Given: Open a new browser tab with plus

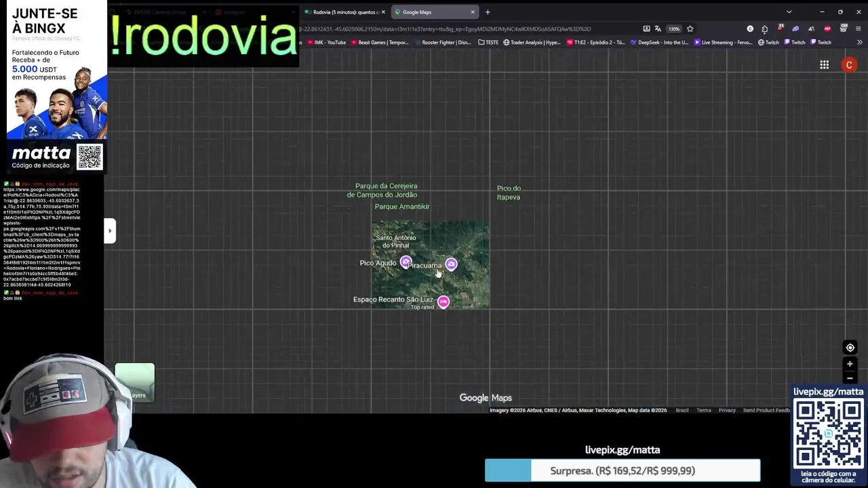Looking at the screenshot, I should pos(488,12).
